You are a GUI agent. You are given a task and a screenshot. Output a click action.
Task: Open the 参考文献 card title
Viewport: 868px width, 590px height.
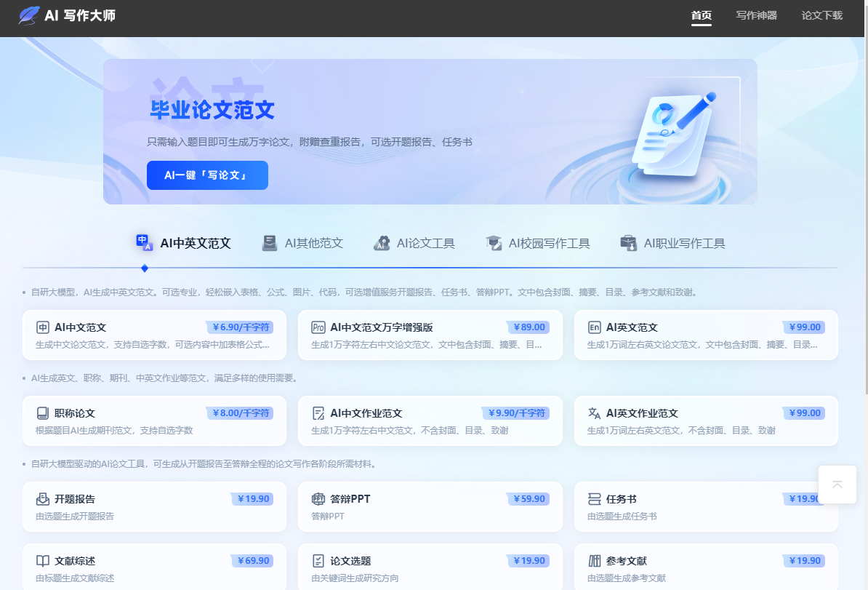click(x=626, y=561)
